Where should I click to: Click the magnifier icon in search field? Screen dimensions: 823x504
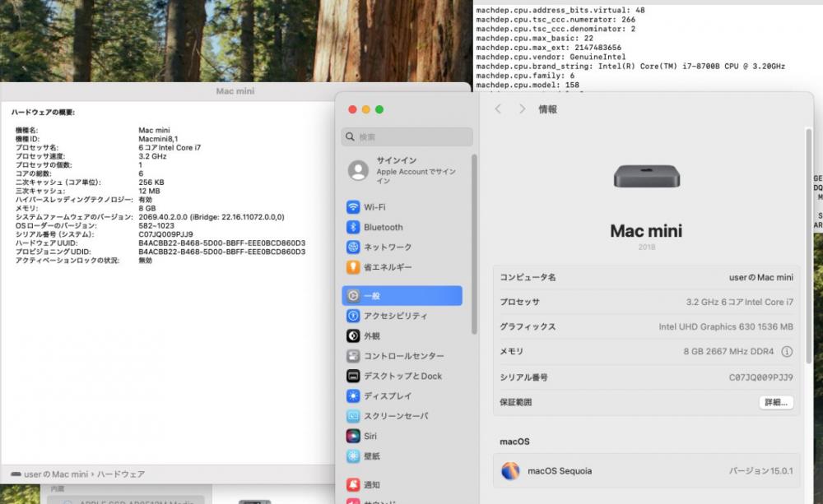pyautogui.click(x=350, y=136)
